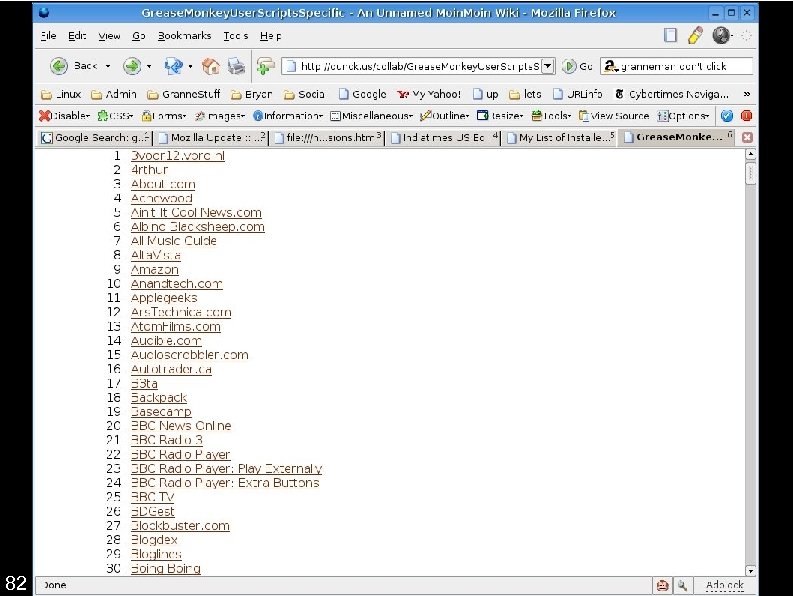Viewport: 793px width, 596px height.
Task: Click the blue checkmark validation icon
Action: pos(727,116)
